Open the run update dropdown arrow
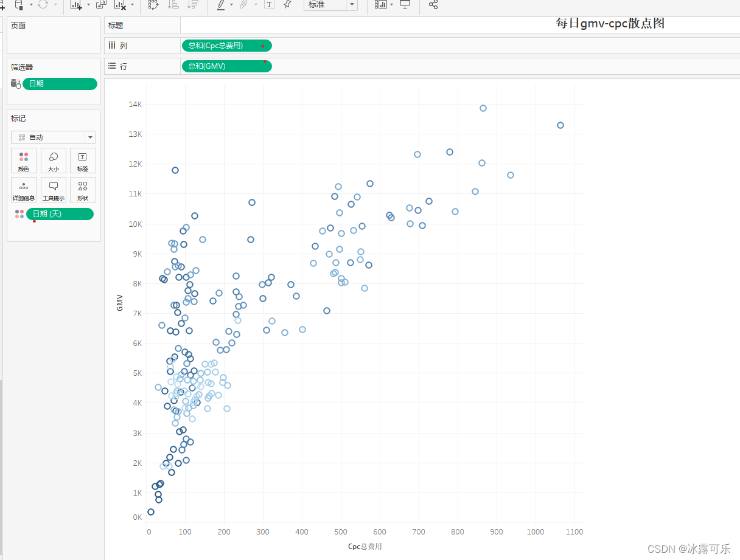 pos(56,5)
